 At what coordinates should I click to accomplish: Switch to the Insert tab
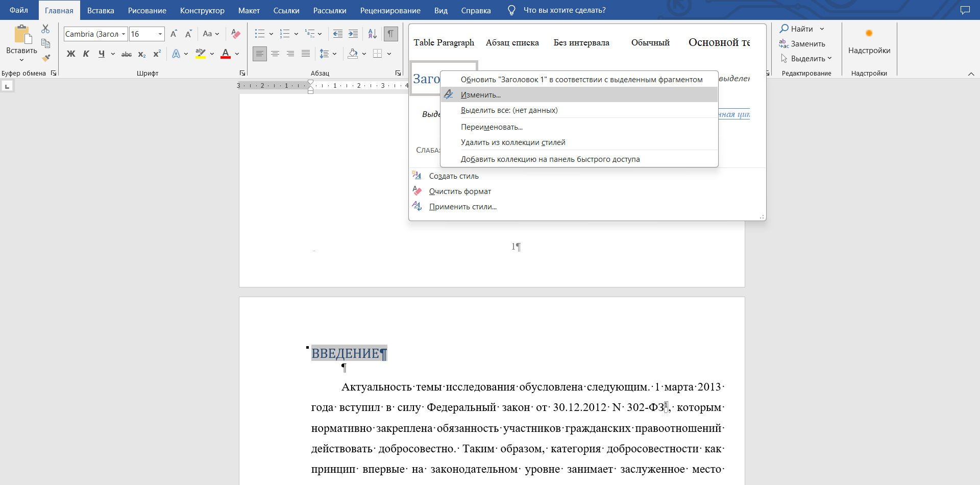coord(101,10)
